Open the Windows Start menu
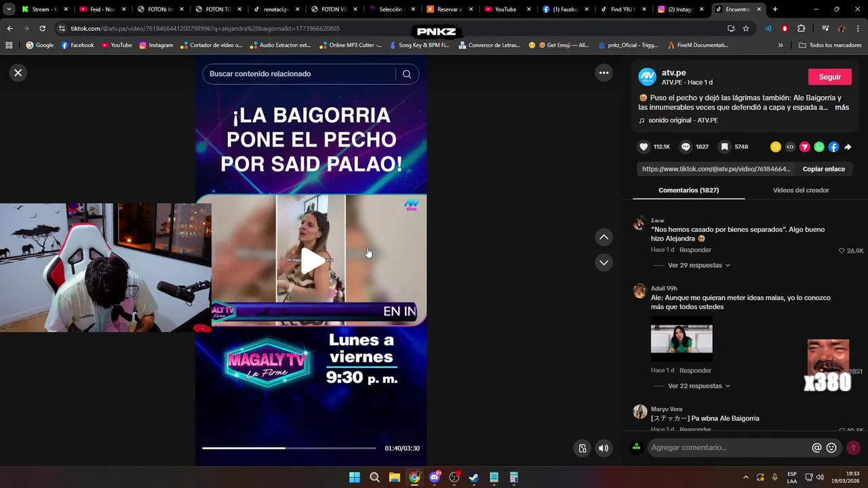 point(355,477)
